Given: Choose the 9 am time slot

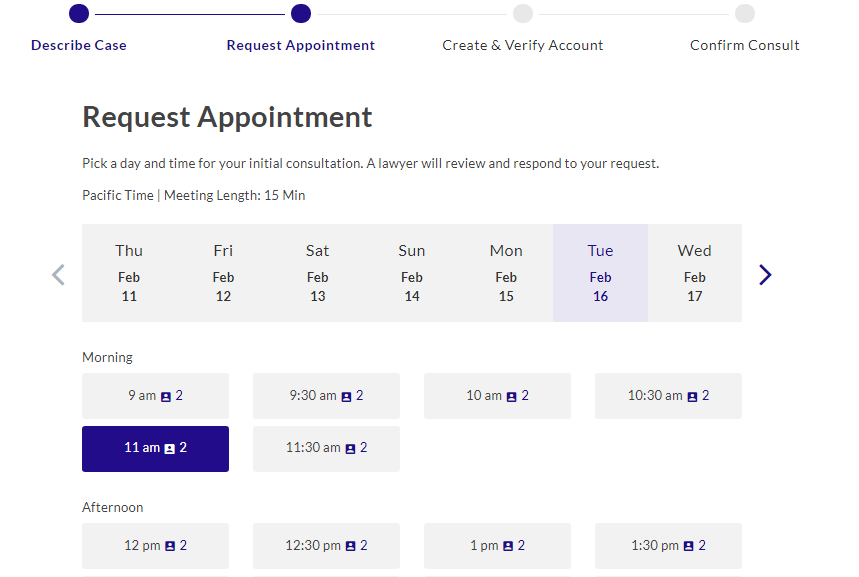Looking at the screenshot, I should (x=156, y=396).
